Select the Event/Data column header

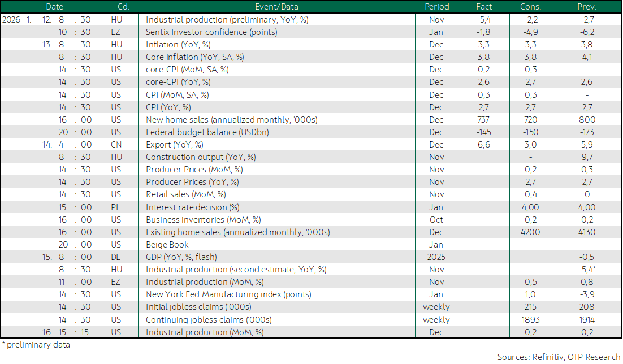[276, 7]
